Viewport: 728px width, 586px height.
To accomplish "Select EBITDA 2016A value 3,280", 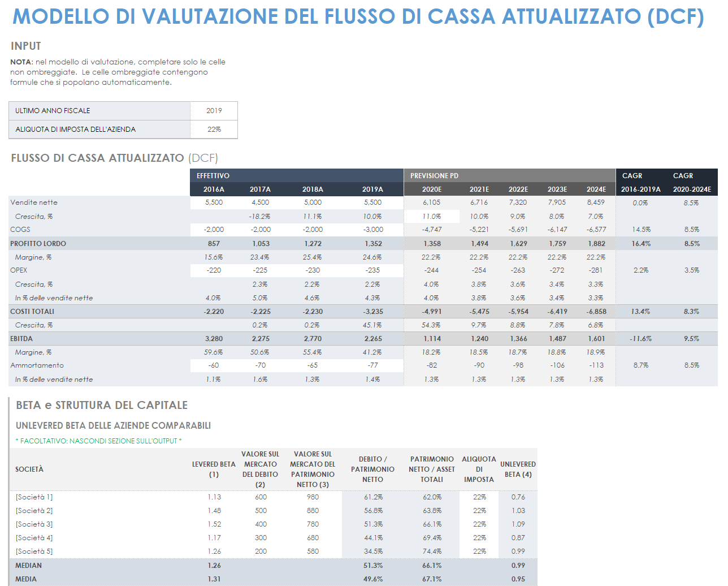I will 214,339.
